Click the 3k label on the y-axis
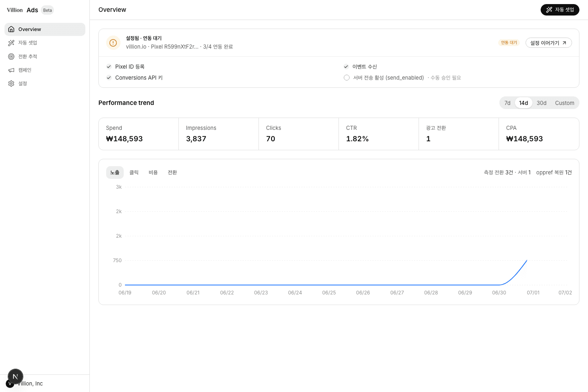Screen dimensions: 588x392 tap(119, 187)
